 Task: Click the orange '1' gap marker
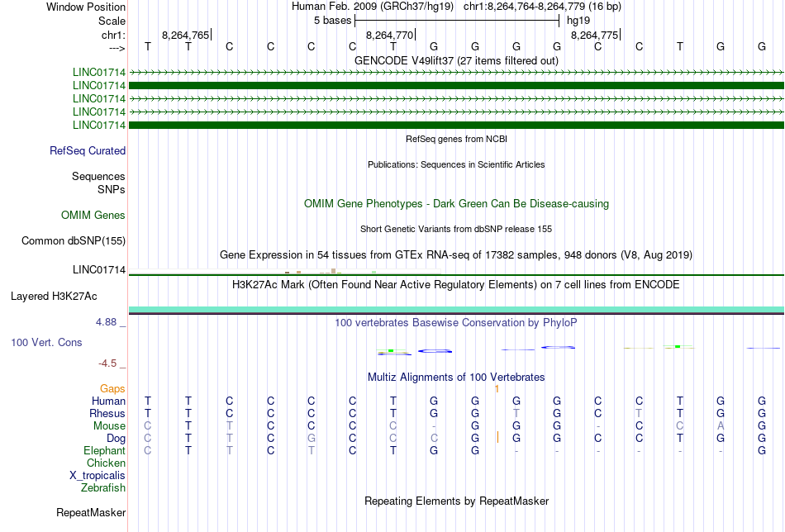(x=497, y=389)
